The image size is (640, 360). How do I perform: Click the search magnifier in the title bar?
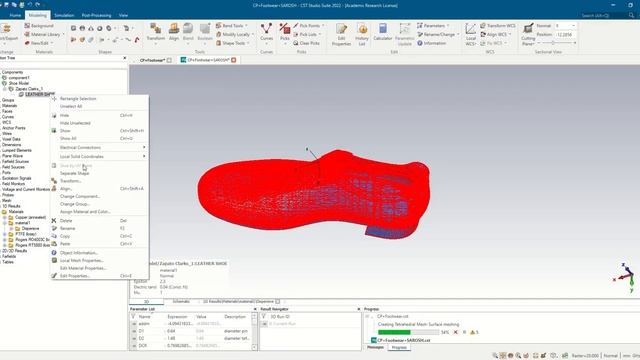[631, 15]
